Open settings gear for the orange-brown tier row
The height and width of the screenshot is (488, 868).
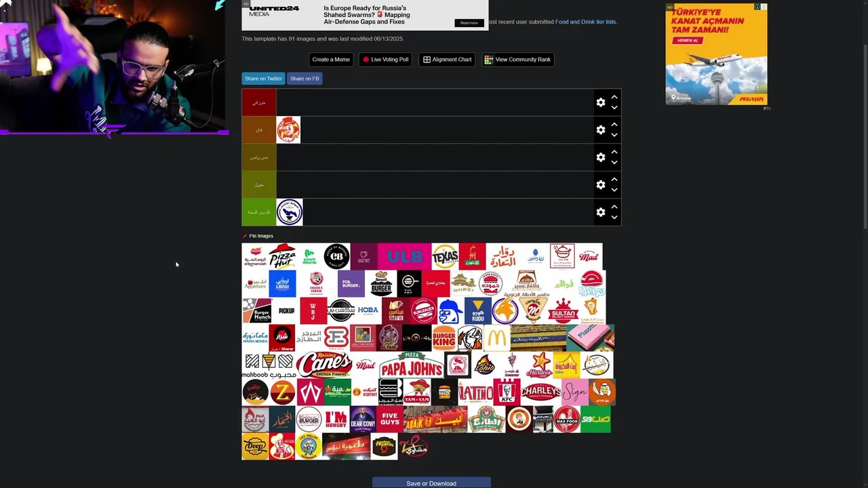601,129
